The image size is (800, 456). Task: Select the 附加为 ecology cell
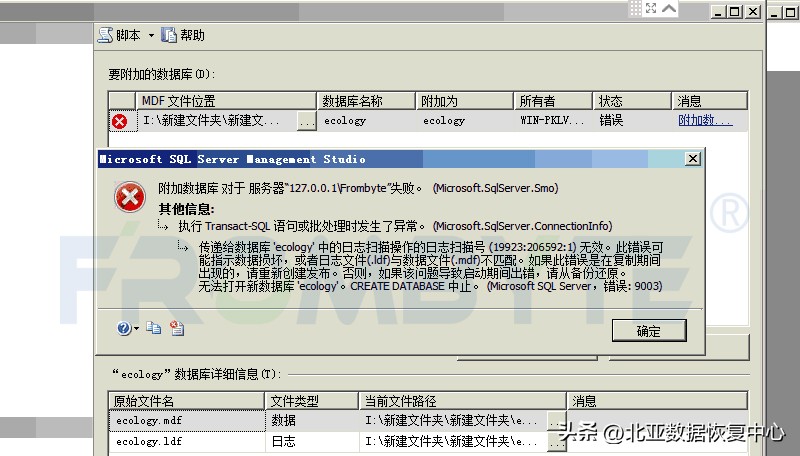[x=464, y=121]
